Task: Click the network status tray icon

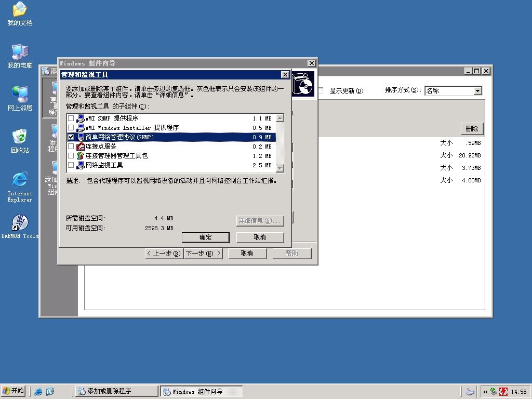Action: point(494,392)
